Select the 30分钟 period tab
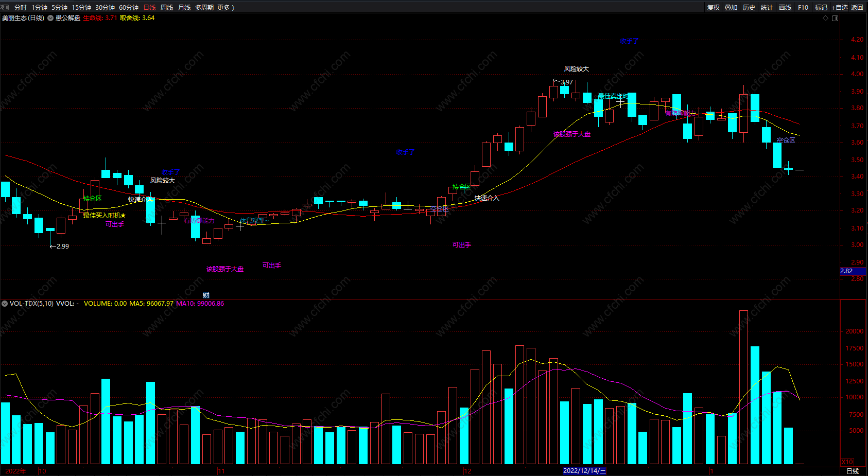 (x=105, y=7)
